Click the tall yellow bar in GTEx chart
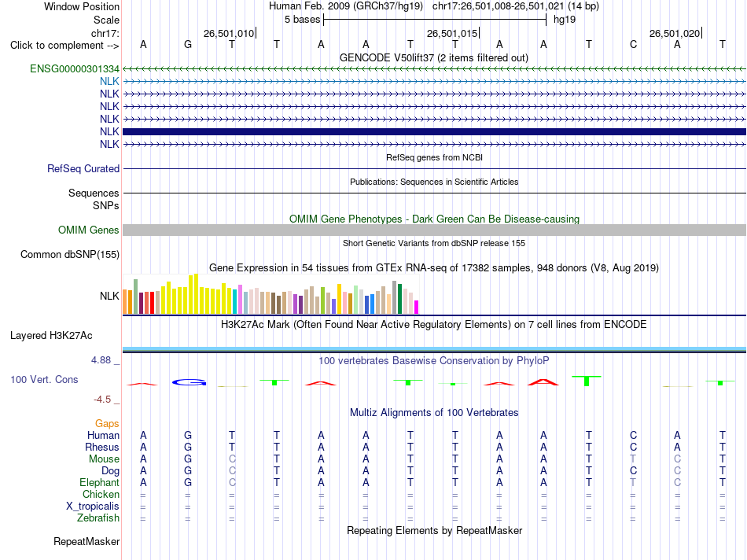This screenshot has height=560, width=747. (x=196, y=293)
